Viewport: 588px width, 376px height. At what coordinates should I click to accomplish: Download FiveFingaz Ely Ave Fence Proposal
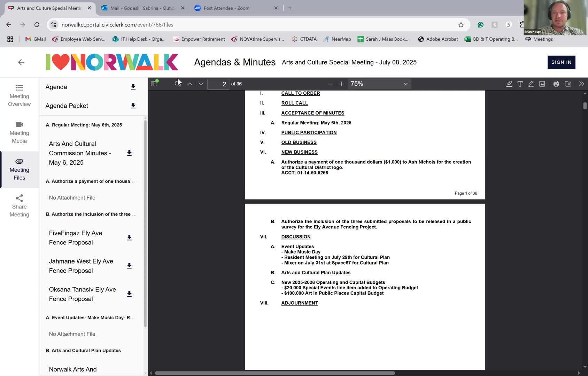(x=129, y=237)
